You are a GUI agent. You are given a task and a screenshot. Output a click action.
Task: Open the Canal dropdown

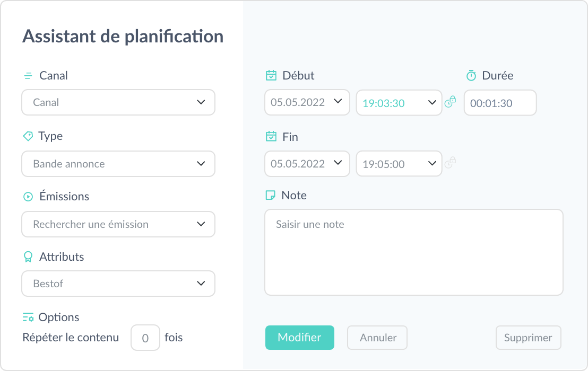click(x=118, y=102)
